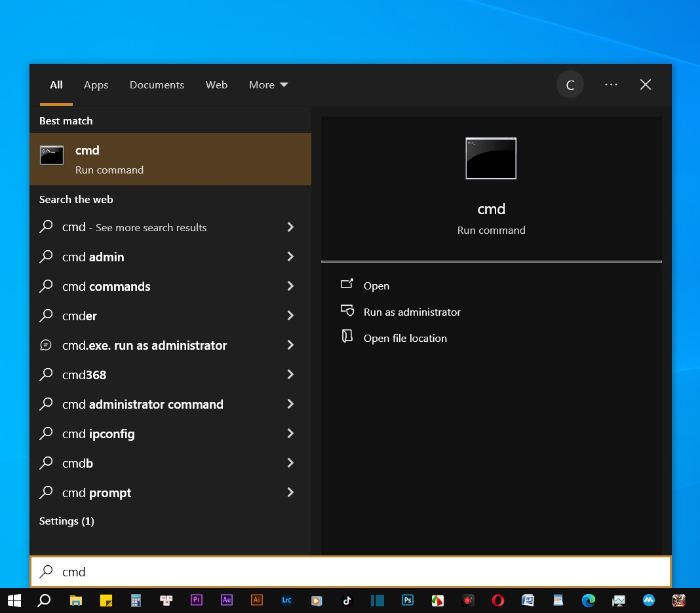Image resolution: width=700 pixels, height=613 pixels.
Task: Expand the 'cmd prompt' suggestion chevron
Action: tap(290, 492)
